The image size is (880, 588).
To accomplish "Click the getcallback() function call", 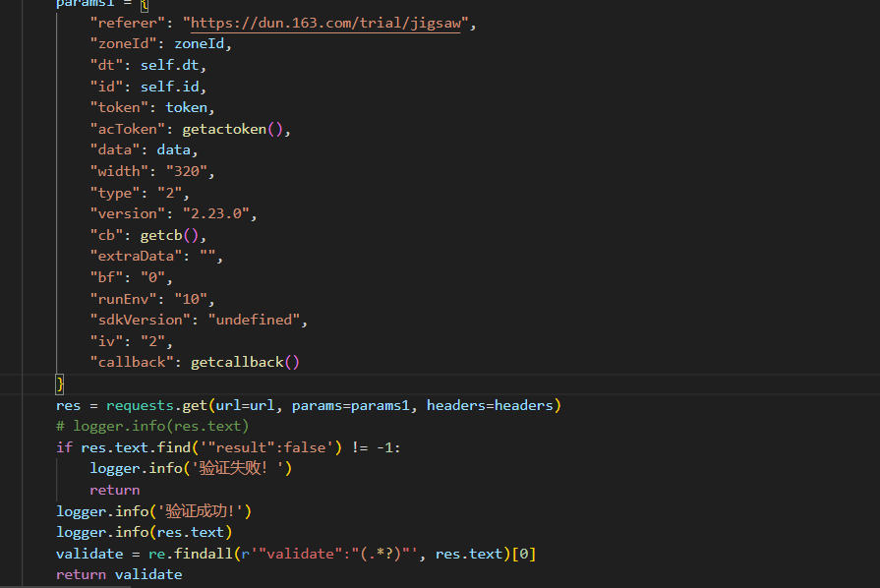I will pos(245,362).
